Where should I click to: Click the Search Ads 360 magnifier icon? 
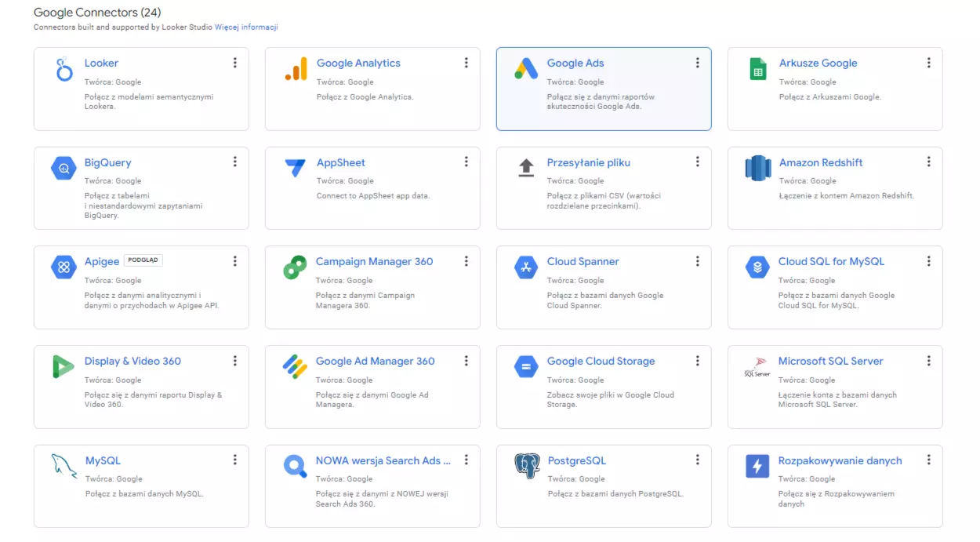point(296,466)
